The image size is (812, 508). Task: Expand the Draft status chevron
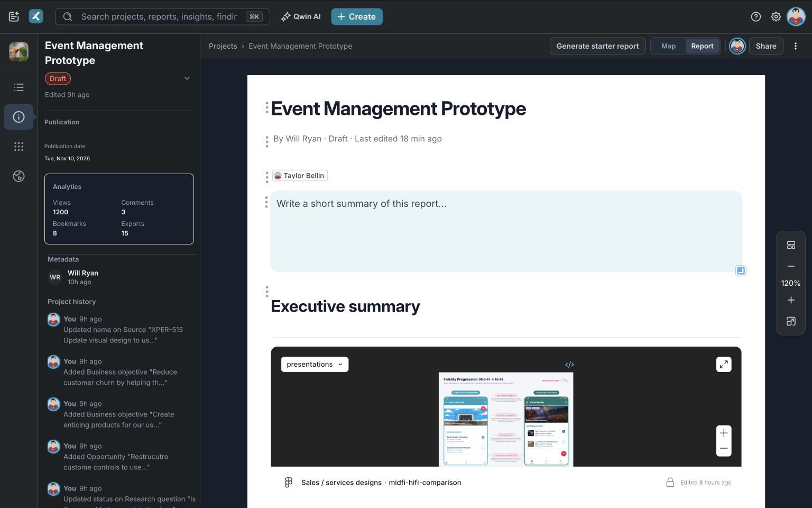[187, 78]
